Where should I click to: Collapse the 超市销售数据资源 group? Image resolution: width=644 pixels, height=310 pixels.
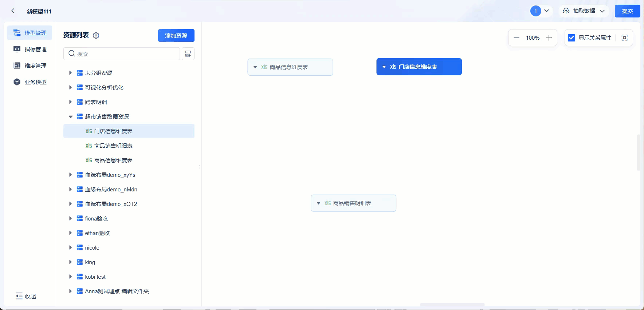[x=70, y=117]
